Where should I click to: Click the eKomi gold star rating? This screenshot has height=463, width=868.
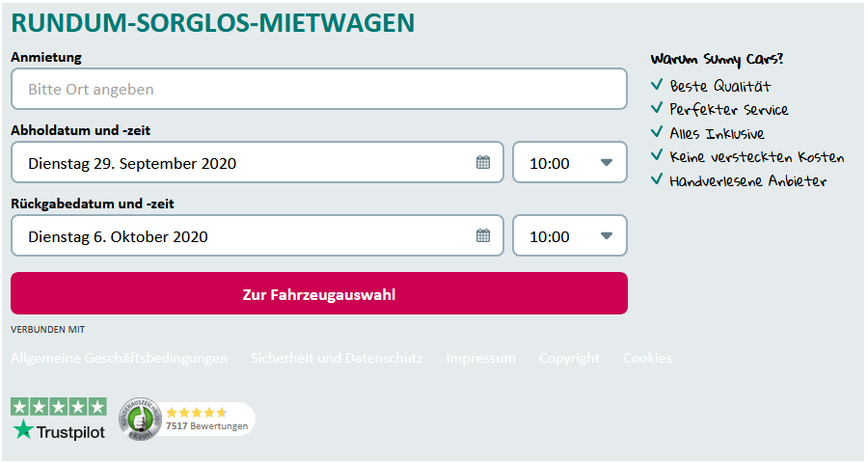pyautogui.click(x=196, y=412)
